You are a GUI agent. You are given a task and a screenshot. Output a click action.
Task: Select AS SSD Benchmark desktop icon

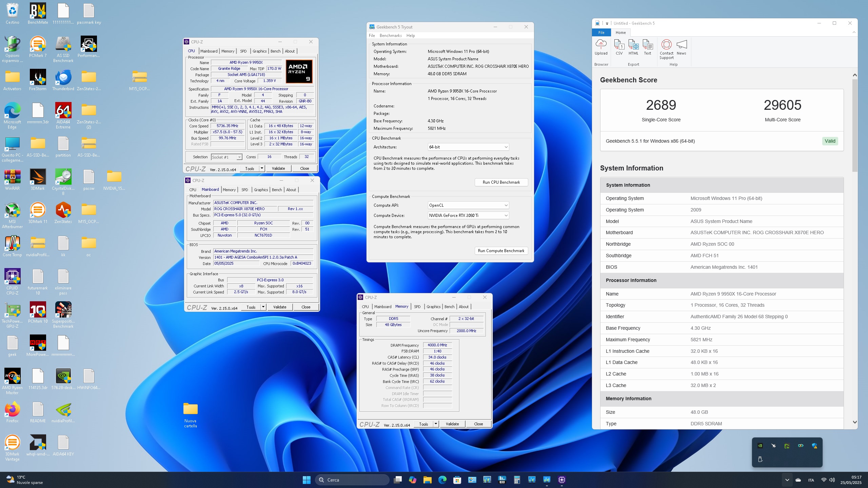63,49
